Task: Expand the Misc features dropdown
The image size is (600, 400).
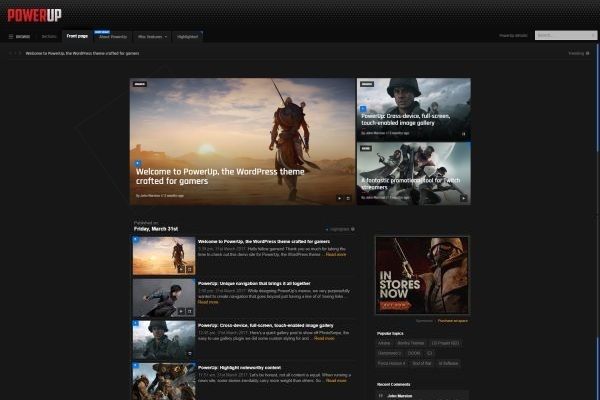Action: [x=152, y=37]
